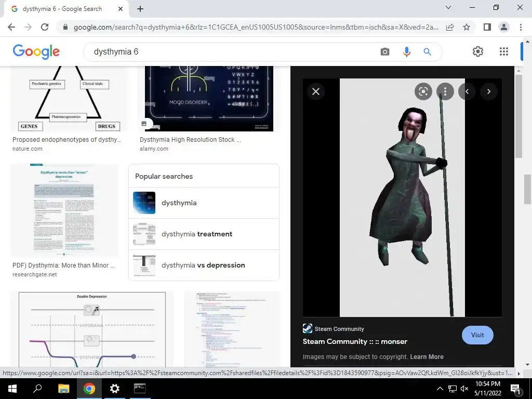Image resolution: width=532 pixels, height=399 pixels.
Task: Open the tab search dropdown chevron
Action: (448, 7)
